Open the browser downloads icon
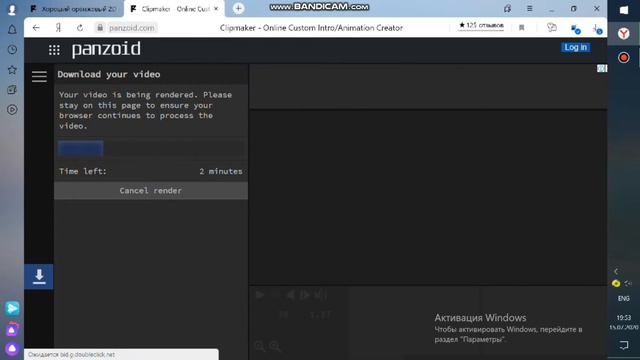This screenshot has height=360, width=640. point(598,29)
